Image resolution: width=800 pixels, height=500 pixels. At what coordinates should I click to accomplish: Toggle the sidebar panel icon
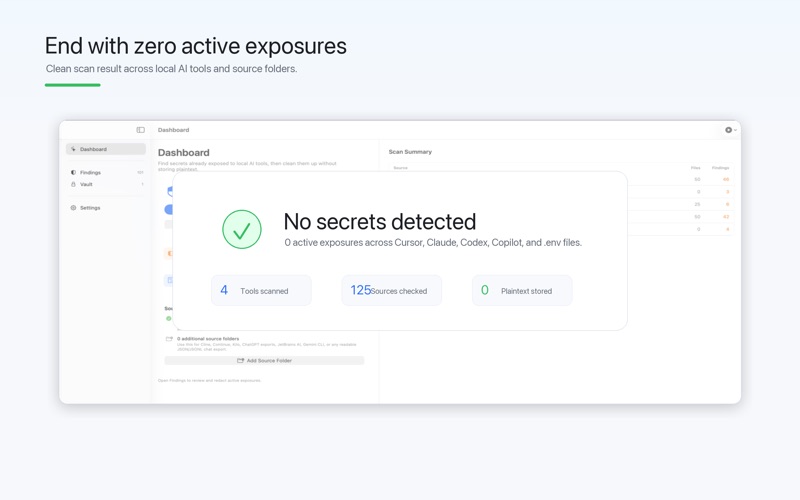point(140,130)
